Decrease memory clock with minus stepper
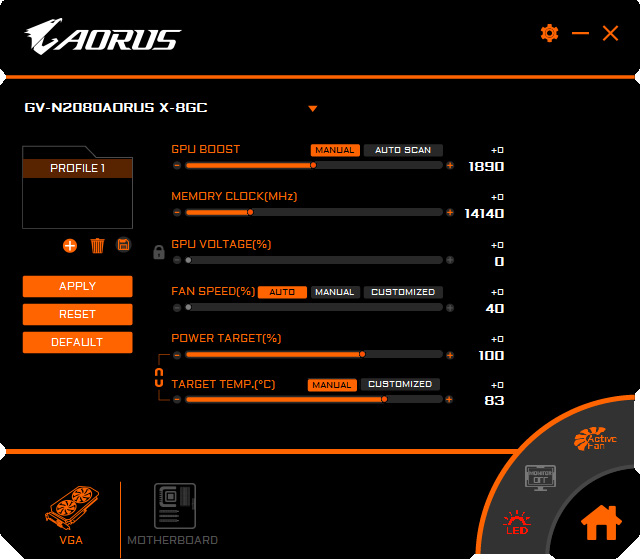The image size is (640, 559). click(177, 213)
